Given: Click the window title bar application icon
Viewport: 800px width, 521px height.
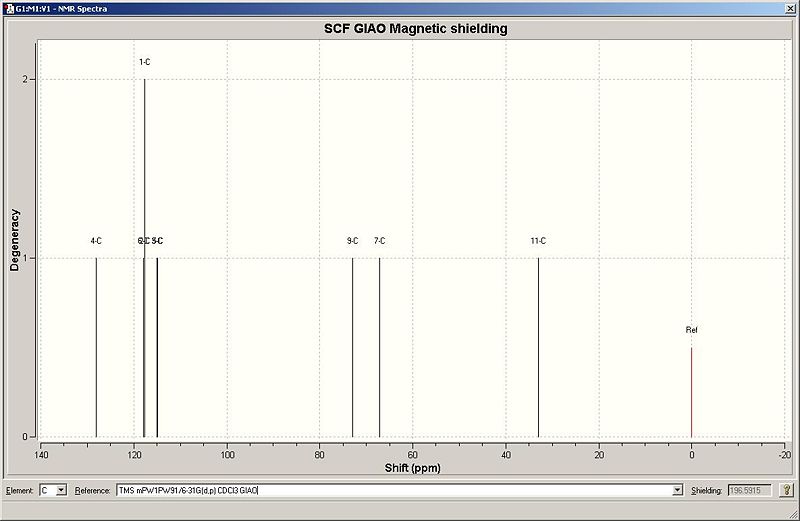Looking at the screenshot, I should 9,8.
